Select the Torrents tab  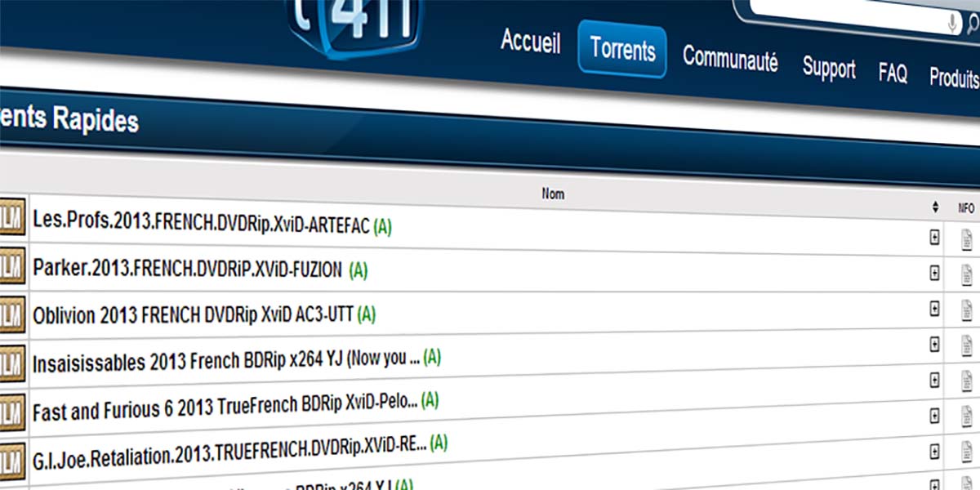(622, 50)
